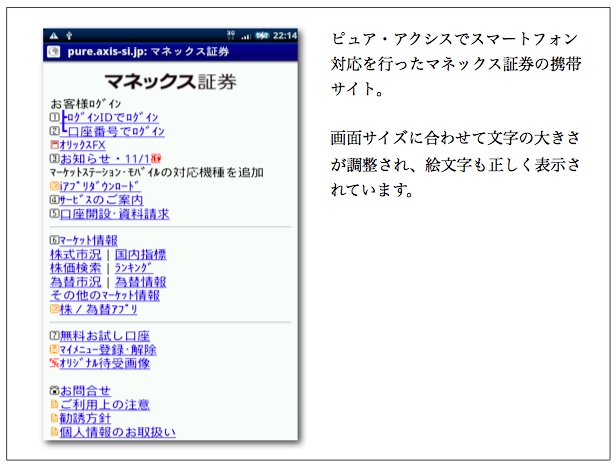Image resolution: width=616 pixels, height=467 pixels.
Task: Click the orange icon before マイメニュー登録
Action: pyautogui.click(x=55, y=349)
